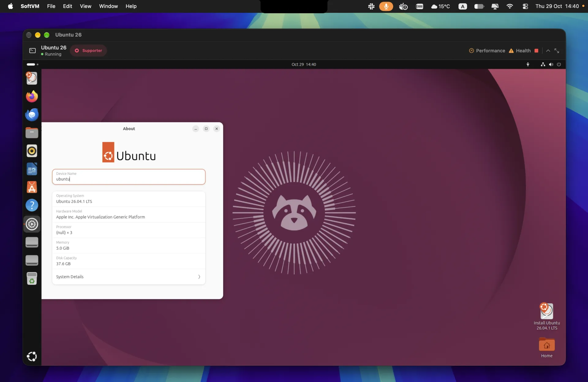
Task: Open the Files manager in the dock
Action: 32,133
